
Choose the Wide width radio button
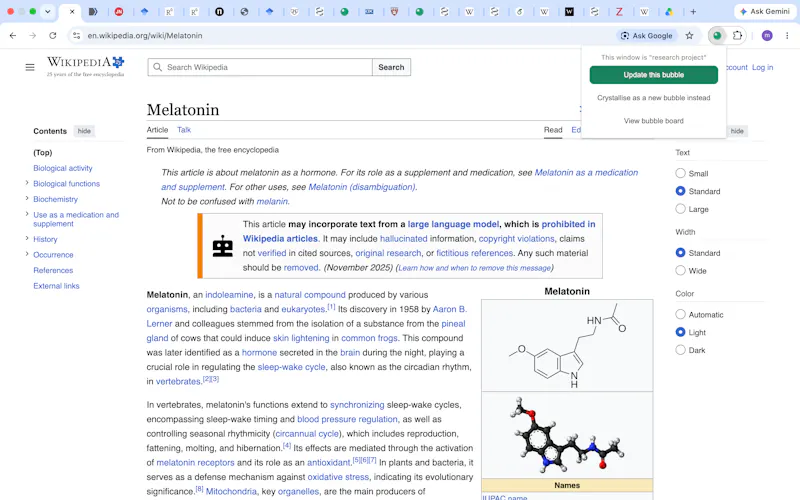(x=680, y=270)
